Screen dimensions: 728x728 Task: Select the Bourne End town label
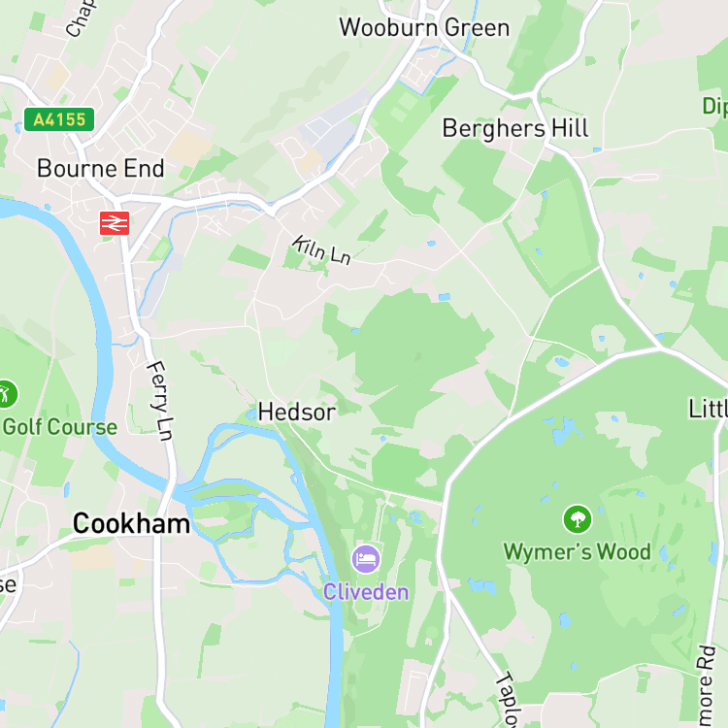coord(101,168)
